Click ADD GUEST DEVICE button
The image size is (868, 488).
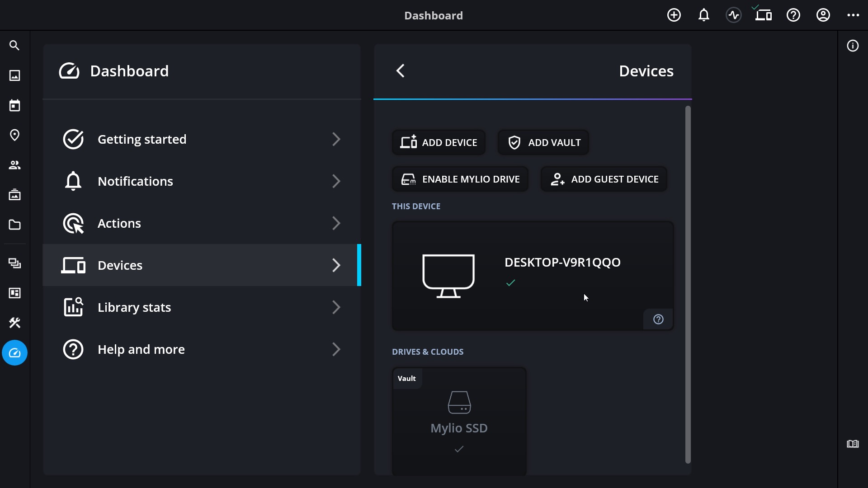pos(604,179)
